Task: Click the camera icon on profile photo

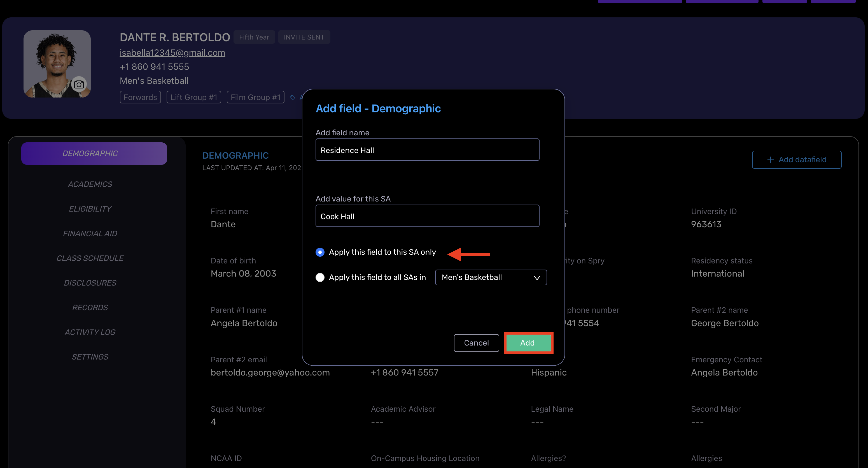Action: click(x=79, y=84)
